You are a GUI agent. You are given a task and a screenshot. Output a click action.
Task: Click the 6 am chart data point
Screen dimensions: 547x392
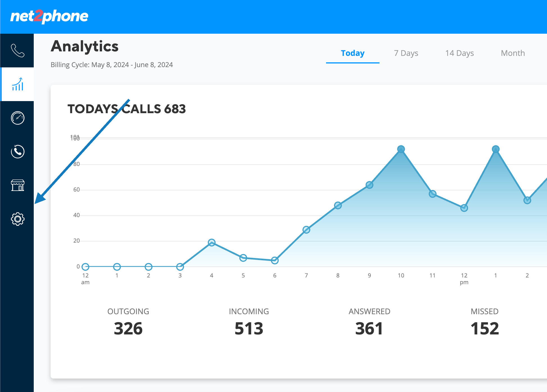coord(275,260)
